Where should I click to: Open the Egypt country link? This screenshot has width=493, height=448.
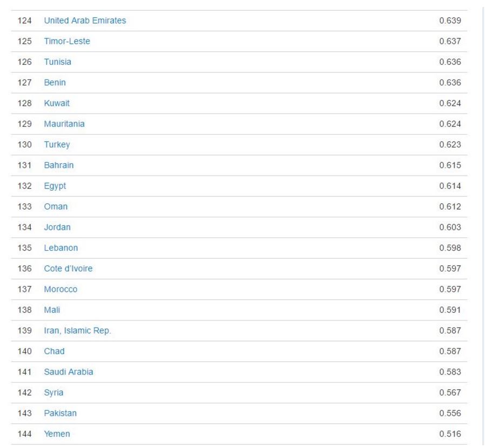pyautogui.click(x=55, y=186)
